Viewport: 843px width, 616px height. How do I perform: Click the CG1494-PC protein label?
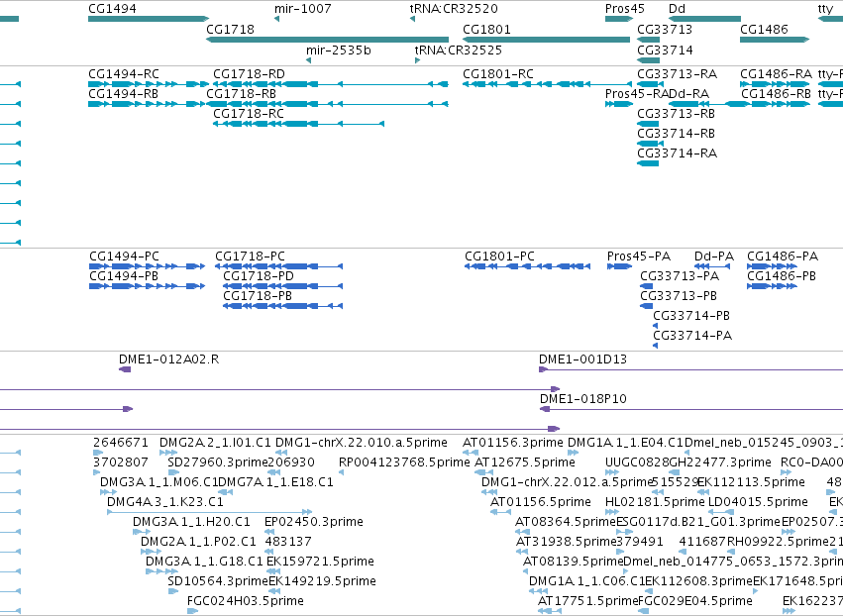click(x=124, y=256)
